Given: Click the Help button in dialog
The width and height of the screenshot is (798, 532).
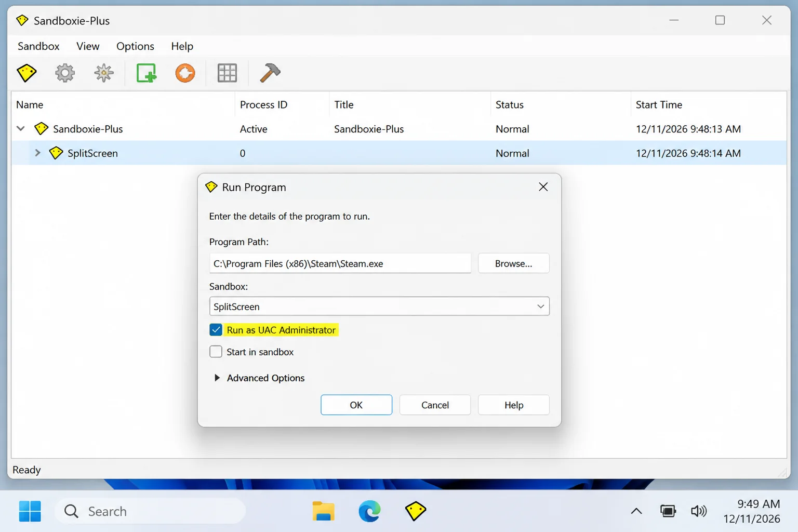Looking at the screenshot, I should coord(514,405).
